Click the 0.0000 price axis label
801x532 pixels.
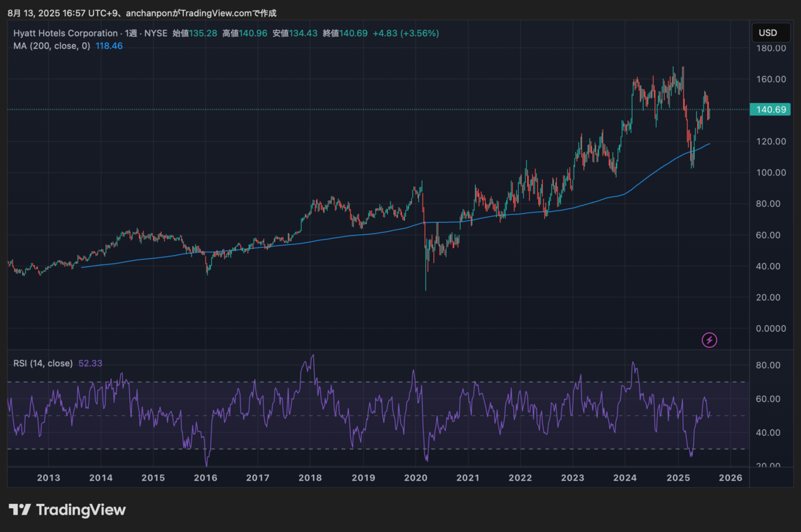(x=770, y=328)
